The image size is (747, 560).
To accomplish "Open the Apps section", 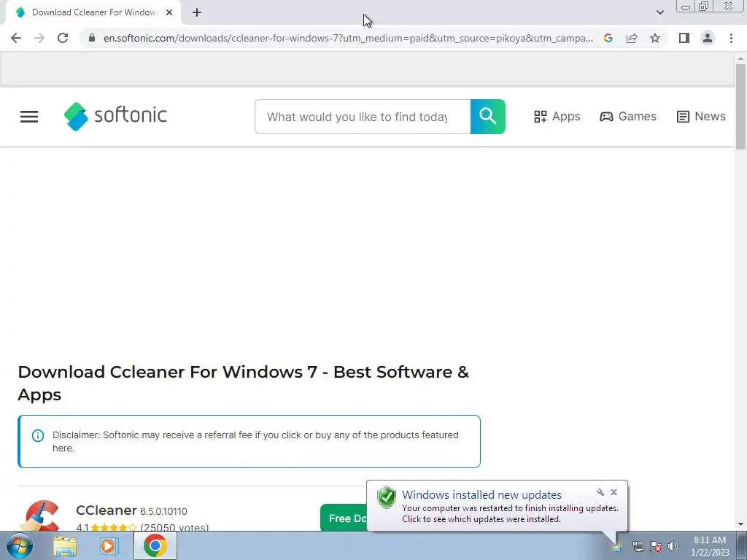I will (557, 117).
